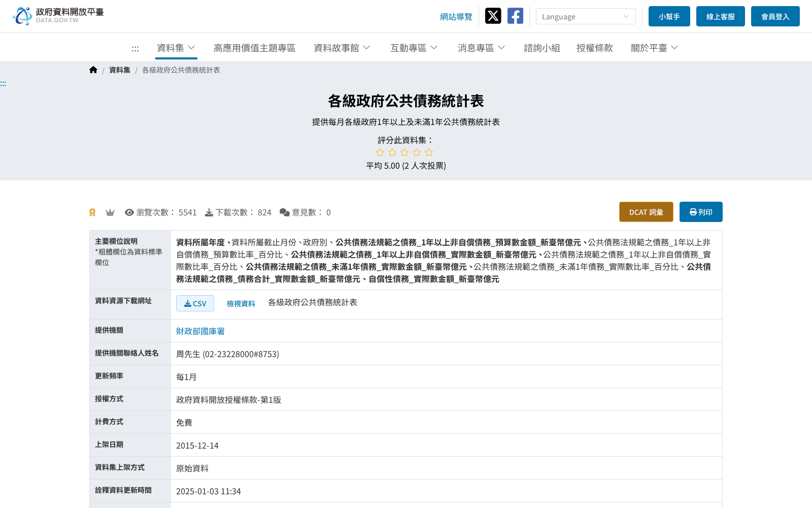
Task: Expand the 關於平臺 menu
Action: point(655,48)
